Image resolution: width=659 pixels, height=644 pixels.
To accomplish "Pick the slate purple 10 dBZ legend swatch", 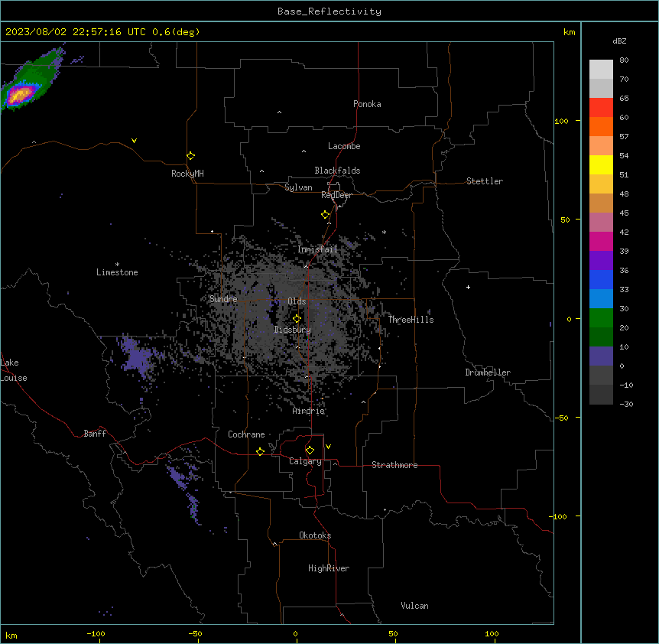I will [601, 356].
